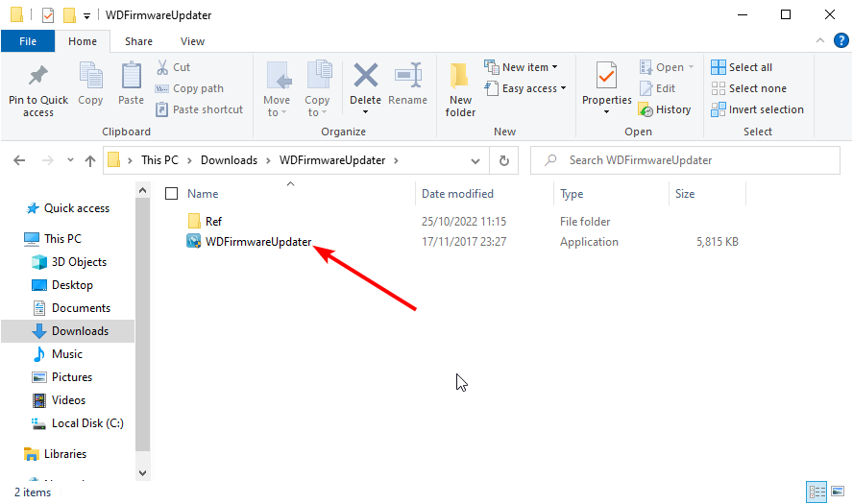853x504 pixels.
Task: Click the Copy ribbon icon
Action: [x=90, y=76]
